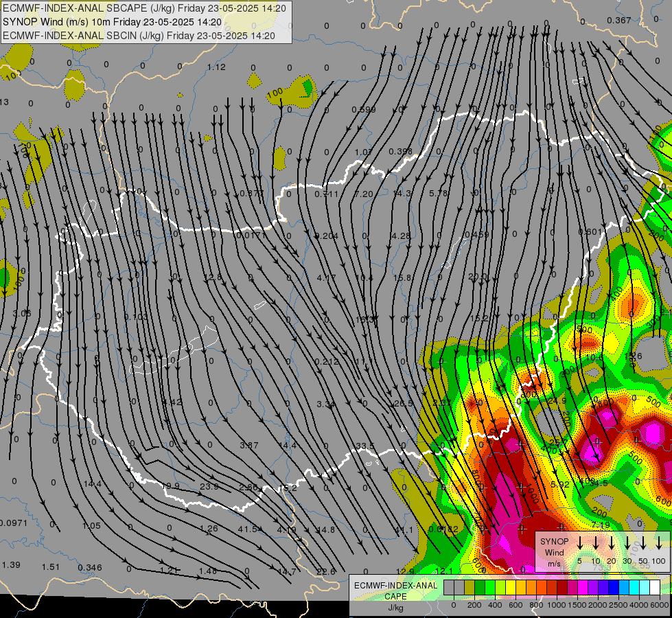672x618 pixels.
Task: Click the map value 7.20
Action: (364, 194)
